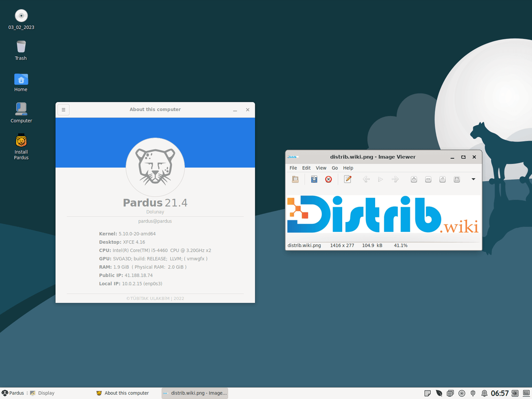
Task: Click the Zoom out icon in Image Viewer
Action: (x=428, y=179)
